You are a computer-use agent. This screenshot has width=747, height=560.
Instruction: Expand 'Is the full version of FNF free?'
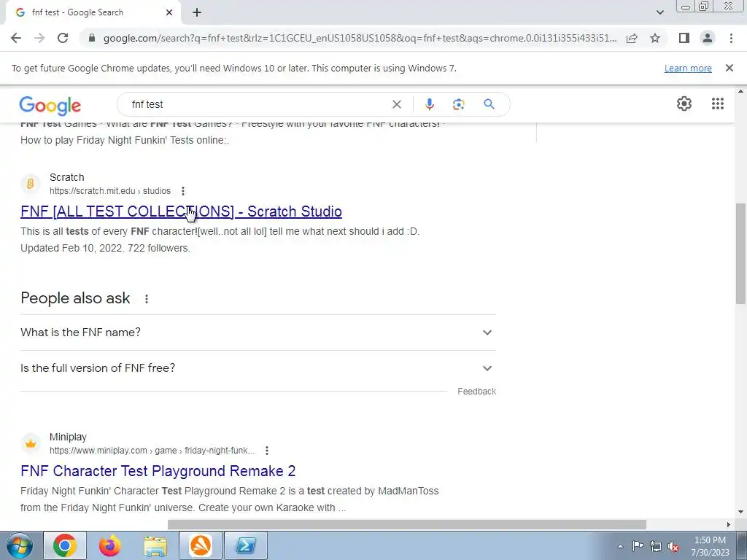click(258, 368)
